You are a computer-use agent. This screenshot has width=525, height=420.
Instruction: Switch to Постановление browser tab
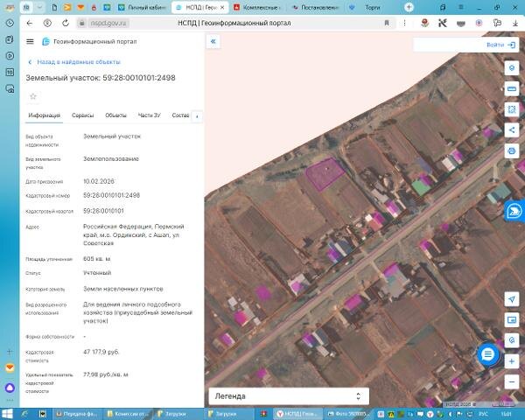point(315,7)
